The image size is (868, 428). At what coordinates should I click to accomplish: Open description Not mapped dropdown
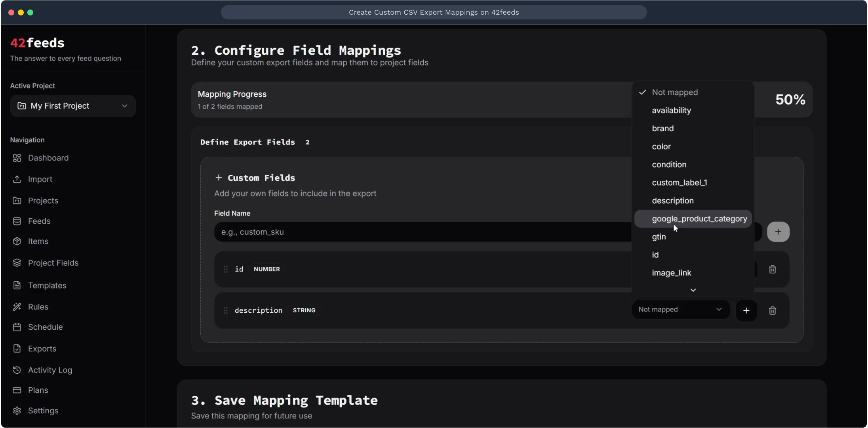(x=680, y=310)
